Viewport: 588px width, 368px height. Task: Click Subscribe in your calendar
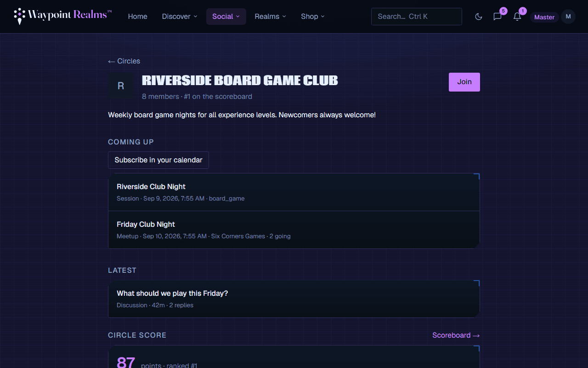click(x=158, y=160)
